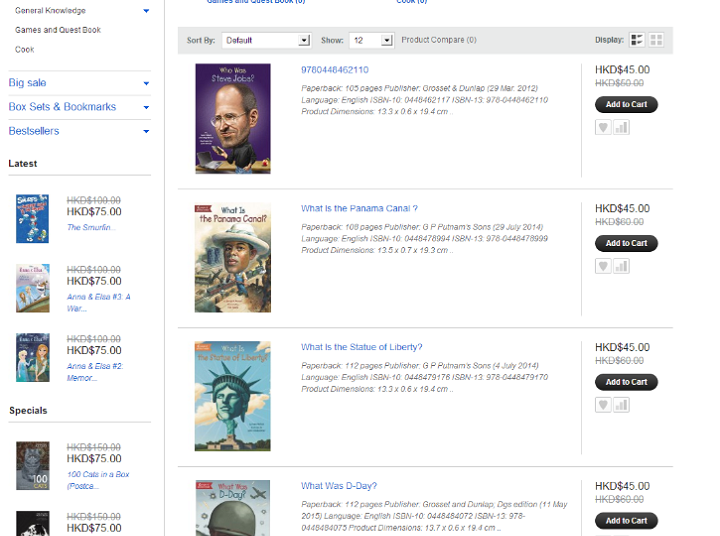Open the Big sale section
Image resolution: width=720 pixels, height=536 pixels.
click(x=28, y=83)
